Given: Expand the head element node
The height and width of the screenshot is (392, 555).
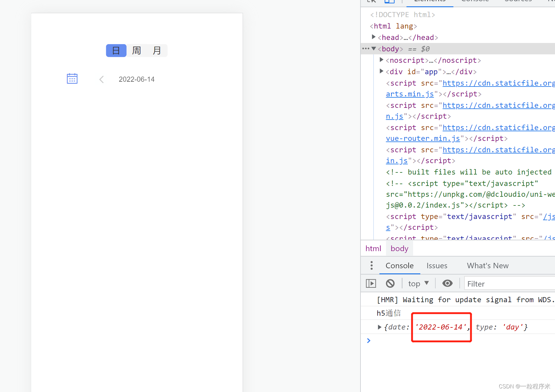Looking at the screenshot, I should pos(374,37).
